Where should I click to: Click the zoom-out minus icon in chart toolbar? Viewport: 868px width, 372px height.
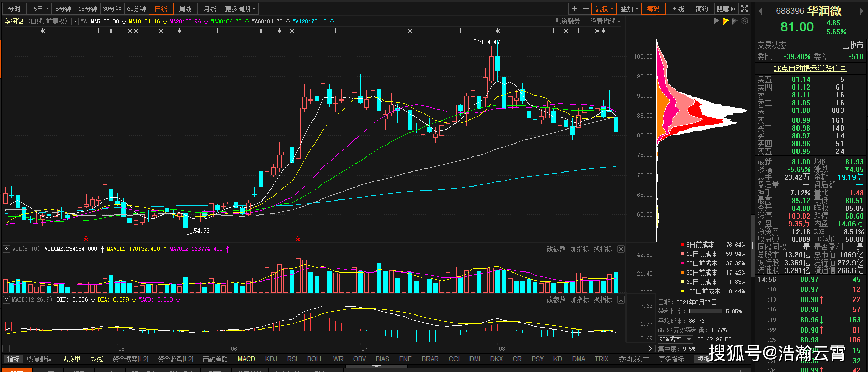[x=586, y=9]
